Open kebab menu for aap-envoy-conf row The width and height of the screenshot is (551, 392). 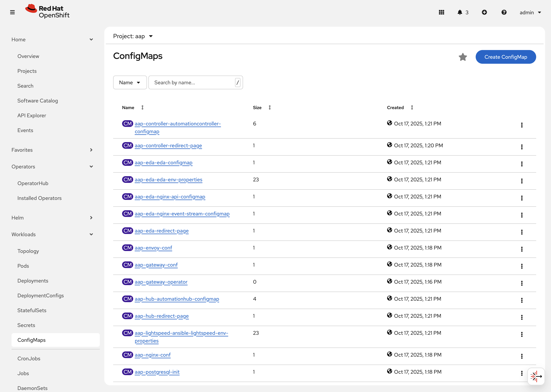click(x=522, y=249)
